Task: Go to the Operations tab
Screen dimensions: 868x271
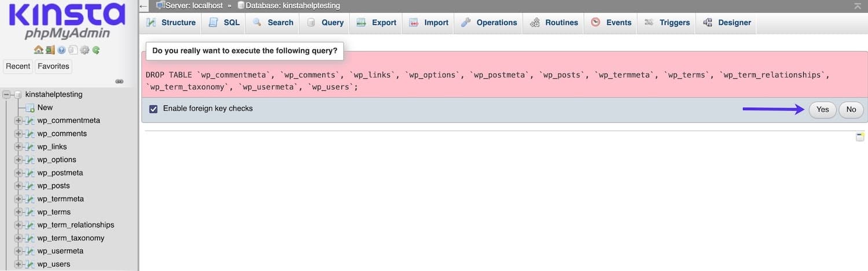Action: (489, 23)
